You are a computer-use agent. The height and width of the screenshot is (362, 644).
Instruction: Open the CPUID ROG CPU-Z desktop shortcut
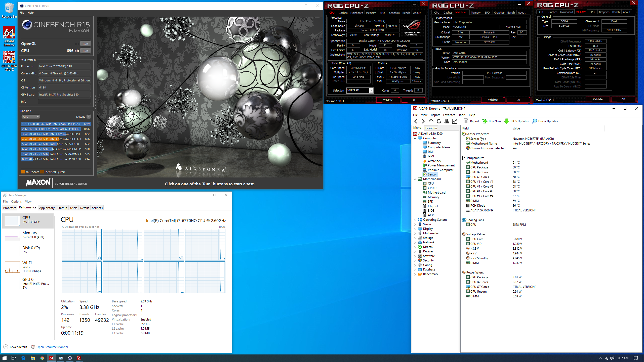[9, 61]
